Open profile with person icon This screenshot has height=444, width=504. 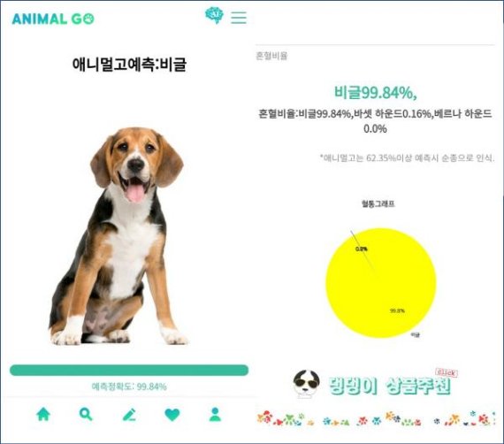[x=215, y=414]
